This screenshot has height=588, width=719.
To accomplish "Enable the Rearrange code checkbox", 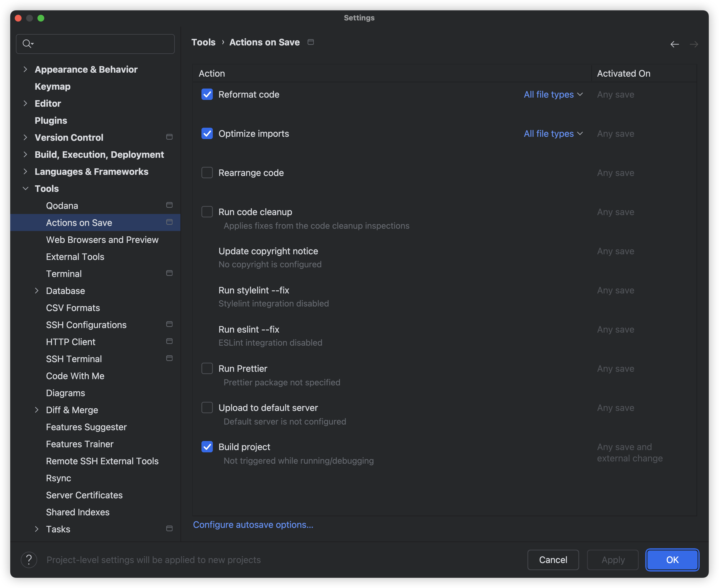I will (207, 173).
